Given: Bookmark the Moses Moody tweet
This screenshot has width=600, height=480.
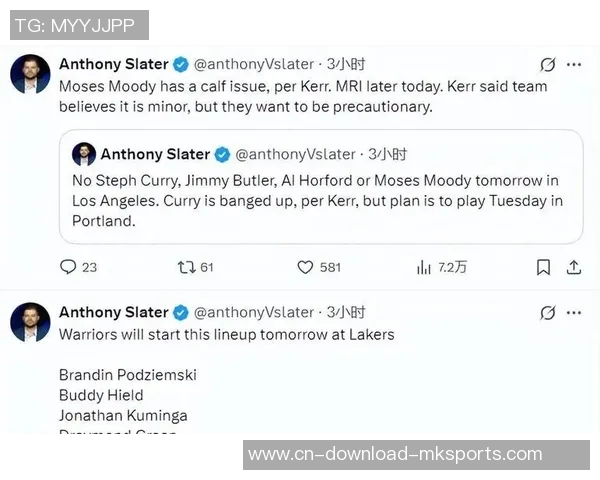Looking at the screenshot, I should (x=543, y=267).
